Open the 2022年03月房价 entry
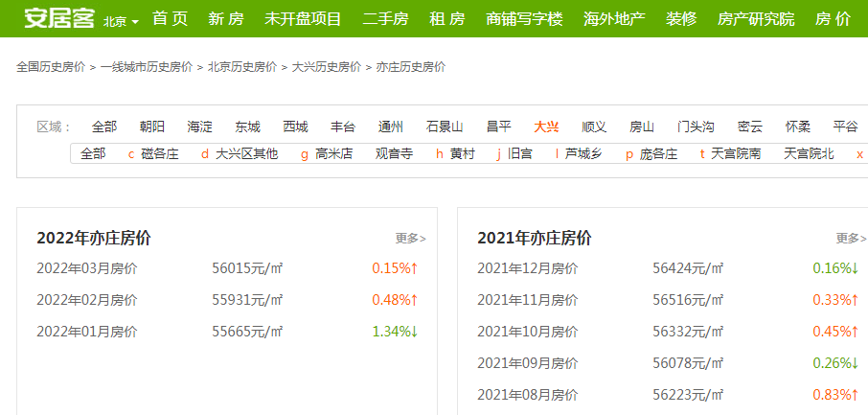This screenshot has height=415, width=868. point(86,269)
